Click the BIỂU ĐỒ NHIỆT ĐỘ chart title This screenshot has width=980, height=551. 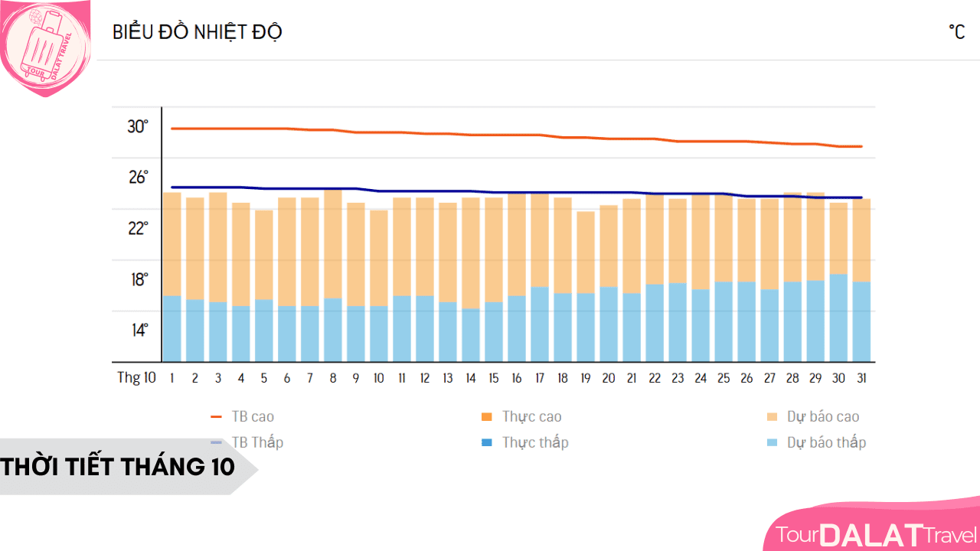coord(198,32)
